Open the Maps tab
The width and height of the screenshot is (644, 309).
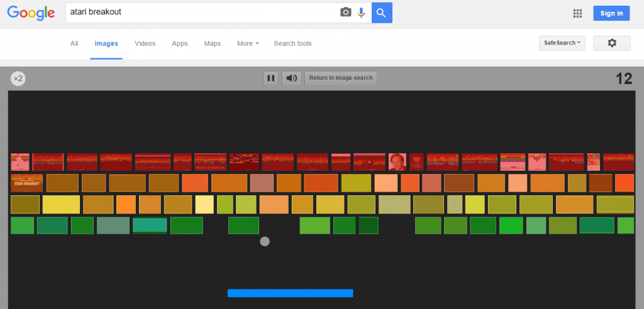(213, 43)
